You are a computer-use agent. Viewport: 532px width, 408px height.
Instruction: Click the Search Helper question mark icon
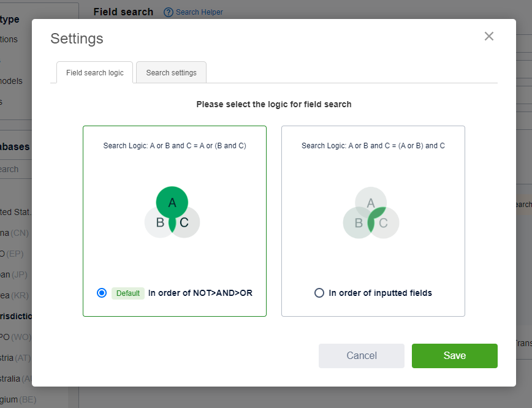coord(169,12)
